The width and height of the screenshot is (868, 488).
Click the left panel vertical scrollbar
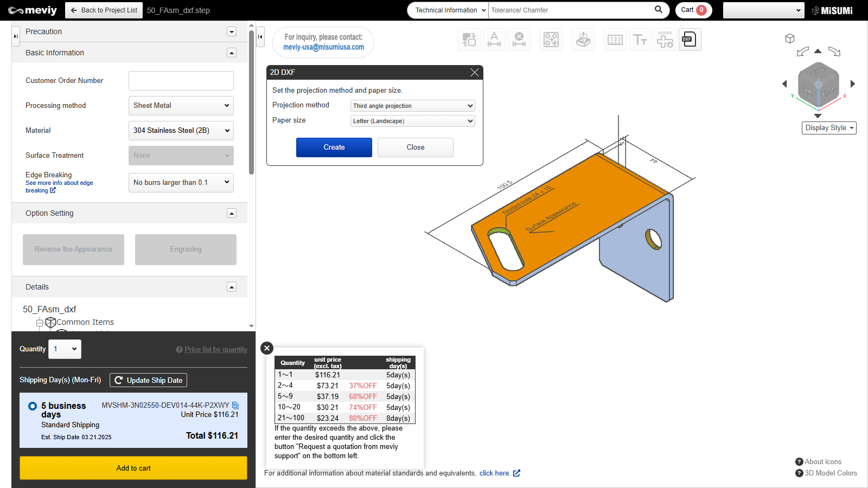coord(251,103)
